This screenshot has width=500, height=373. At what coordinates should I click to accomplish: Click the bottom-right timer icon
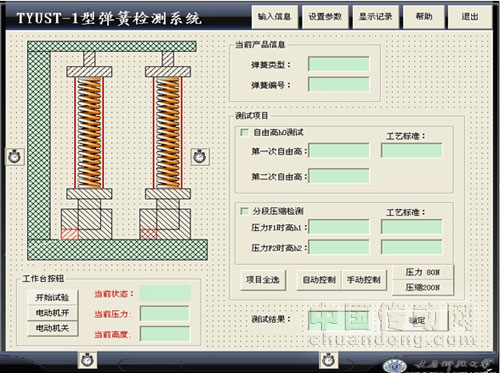click(x=328, y=360)
